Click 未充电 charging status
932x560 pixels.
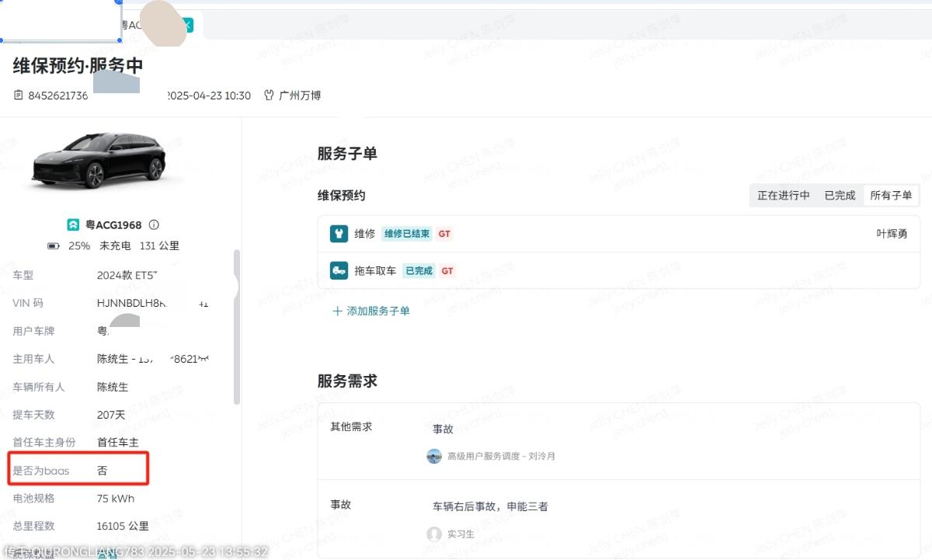point(115,245)
